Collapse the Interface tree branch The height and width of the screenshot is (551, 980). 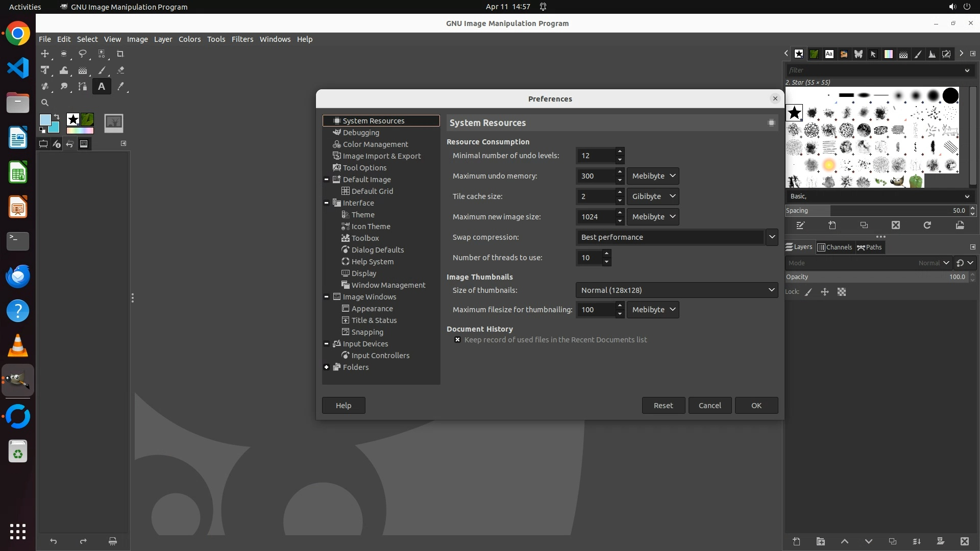[327, 203]
